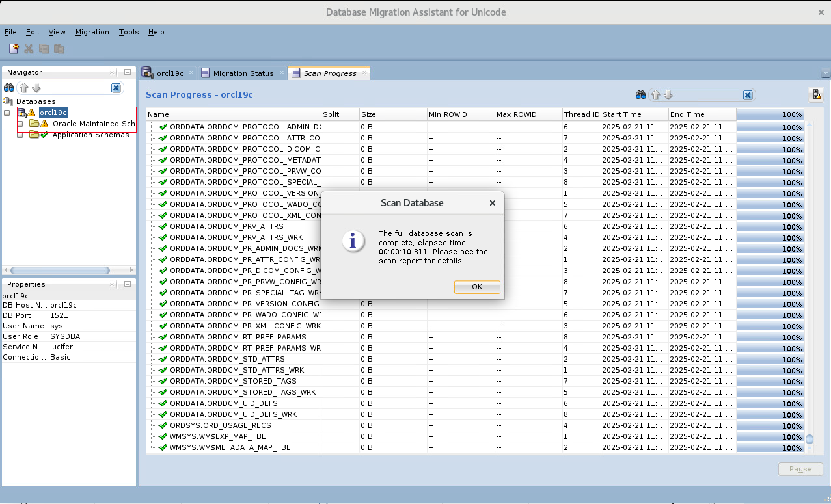The image size is (831, 504).
Task: Click the DB Port value 1521
Action: click(59, 315)
